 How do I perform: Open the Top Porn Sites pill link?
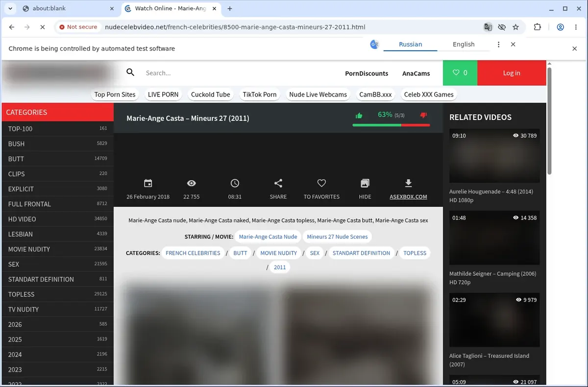click(x=115, y=95)
